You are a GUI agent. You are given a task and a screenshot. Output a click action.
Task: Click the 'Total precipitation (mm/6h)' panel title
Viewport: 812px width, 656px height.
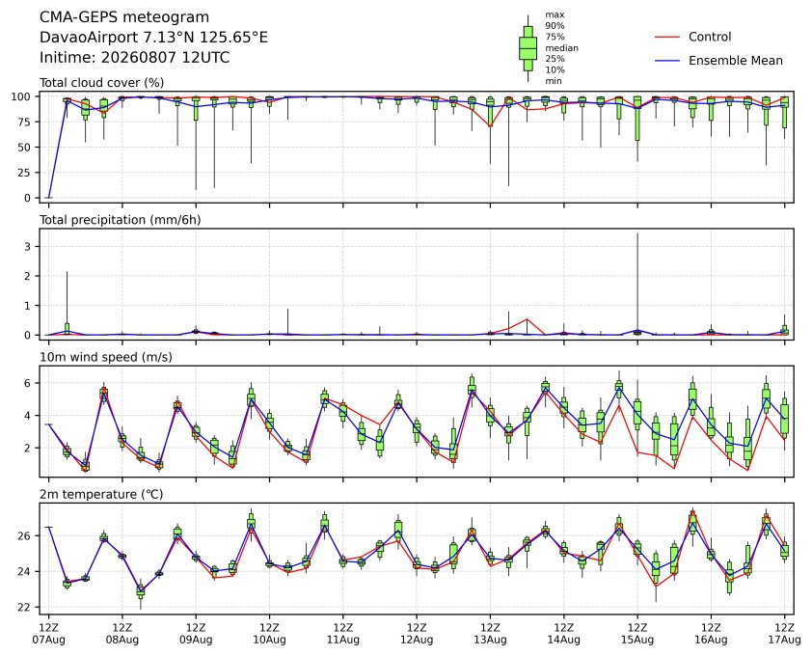[x=121, y=220]
